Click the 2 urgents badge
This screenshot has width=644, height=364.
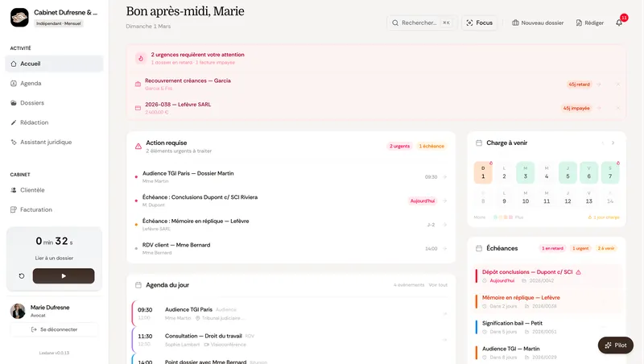click(399, 147)
